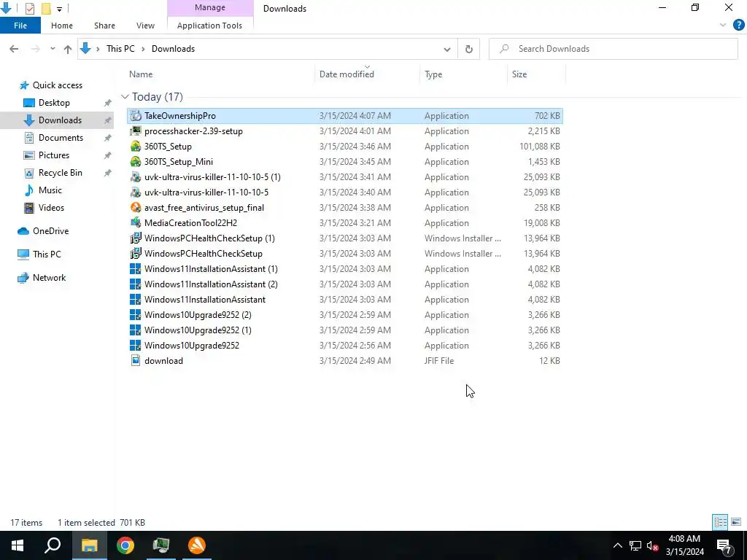Viewport: 747px width, 560px height.
Task: Open the Home ribbon tab
Action: click(62, 26)
